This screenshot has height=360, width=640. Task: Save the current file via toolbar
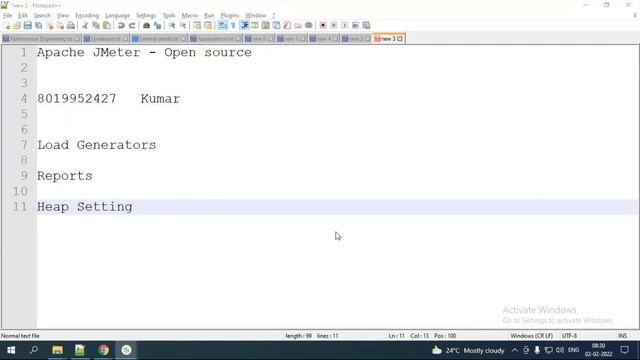(27, 26)
